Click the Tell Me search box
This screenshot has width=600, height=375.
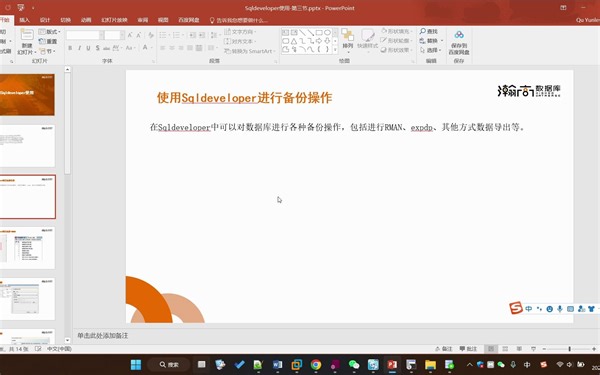pyautogui.click(x=239, y=20)
